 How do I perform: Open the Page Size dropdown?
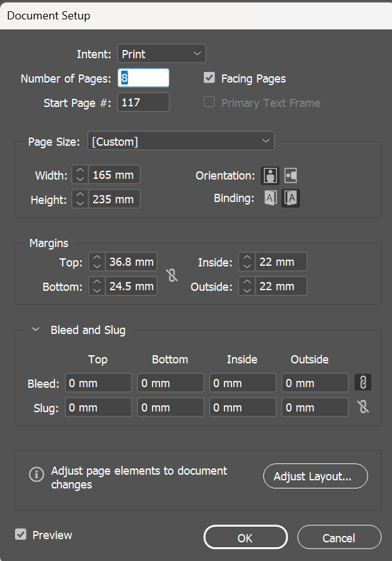coord(181,141)
